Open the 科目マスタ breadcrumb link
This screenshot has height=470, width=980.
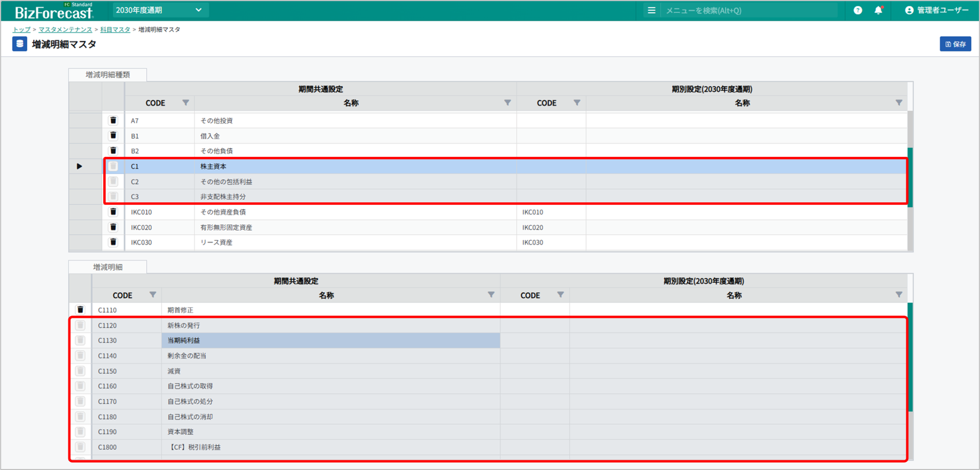[x=115, y=30]
